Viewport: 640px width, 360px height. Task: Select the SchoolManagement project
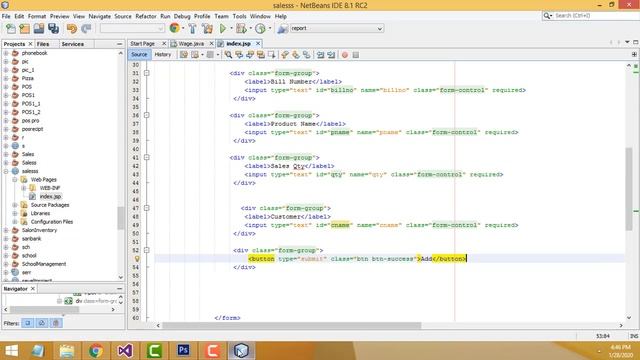click(44, 264)
